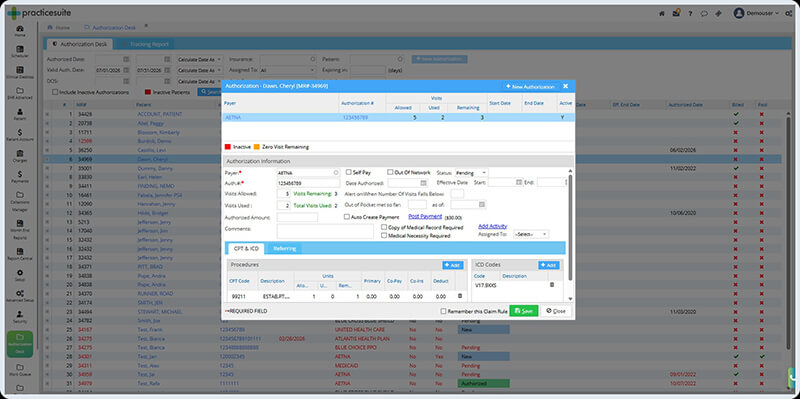Select the AETNA payer row in dialog
Viewport: 800px width, 399px height.
coord(398,117)
